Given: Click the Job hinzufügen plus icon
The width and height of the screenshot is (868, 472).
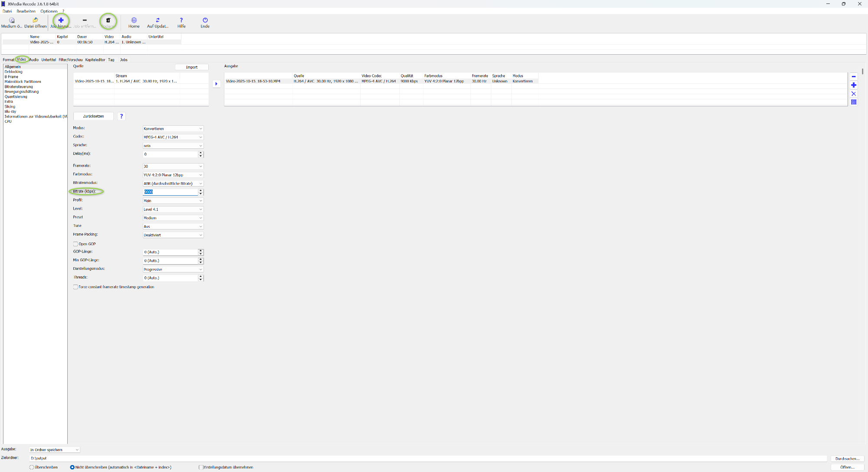Looking at the screenshot, I should pos(61,20).
